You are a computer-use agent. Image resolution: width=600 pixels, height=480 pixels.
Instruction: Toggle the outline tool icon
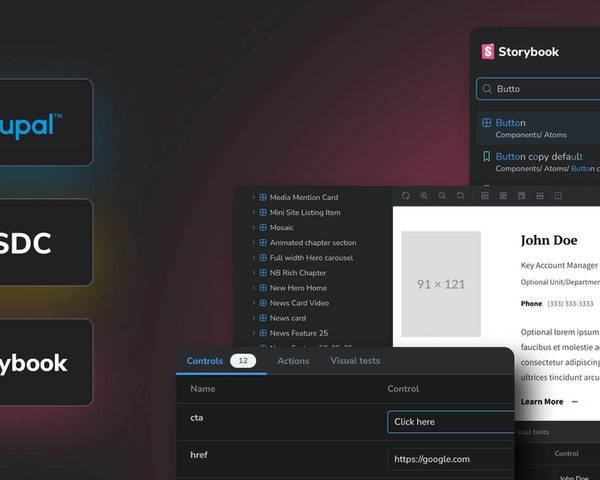(558, 196)
